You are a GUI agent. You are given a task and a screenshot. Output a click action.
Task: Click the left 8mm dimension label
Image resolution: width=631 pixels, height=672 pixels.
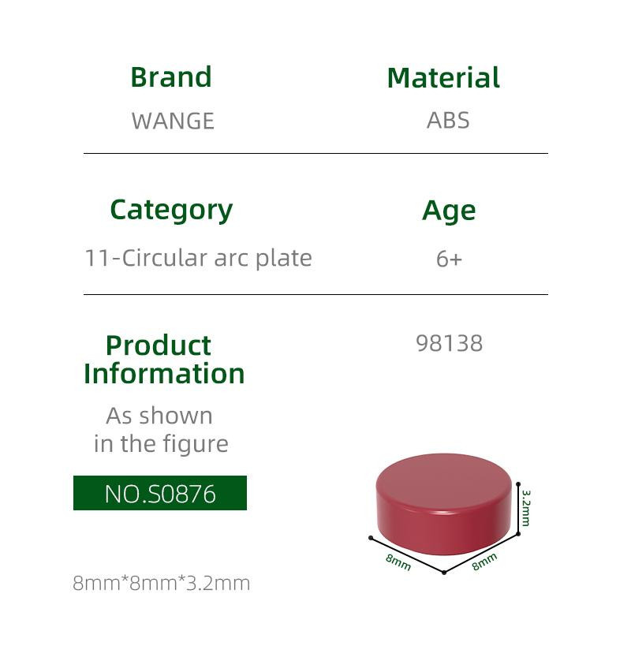tap(398, 562)
